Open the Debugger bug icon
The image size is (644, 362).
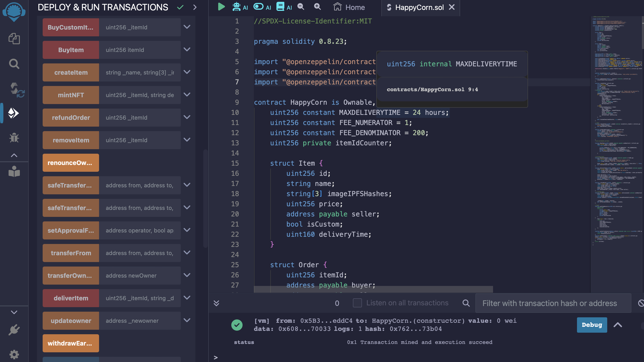click(14, 137)
